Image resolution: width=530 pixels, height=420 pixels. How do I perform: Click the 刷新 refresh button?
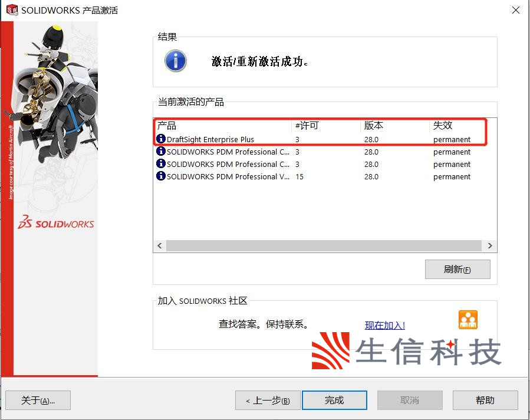(457, 269)
